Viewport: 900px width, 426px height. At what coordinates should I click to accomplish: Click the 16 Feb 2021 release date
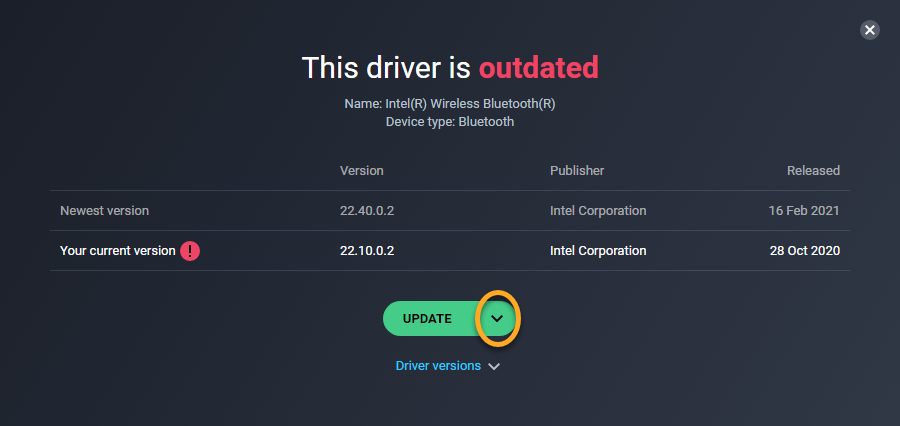click(x=805, y=211)
